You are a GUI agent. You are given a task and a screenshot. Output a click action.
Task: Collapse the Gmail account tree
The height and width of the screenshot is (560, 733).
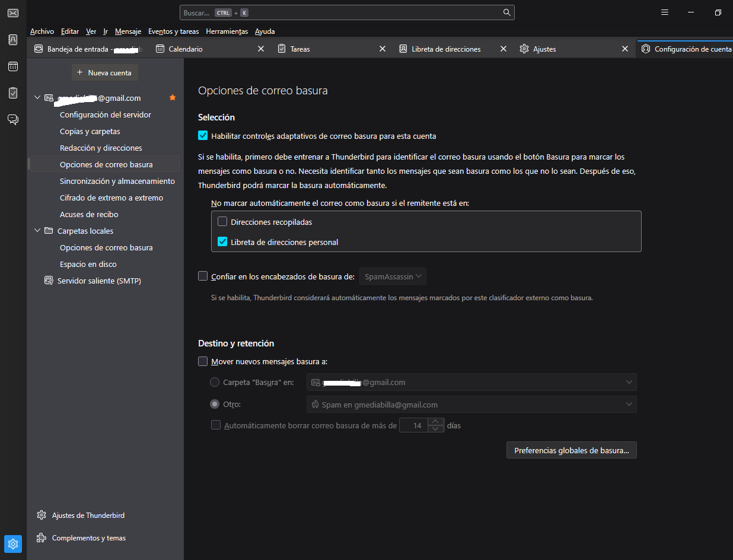coord(38,98)
